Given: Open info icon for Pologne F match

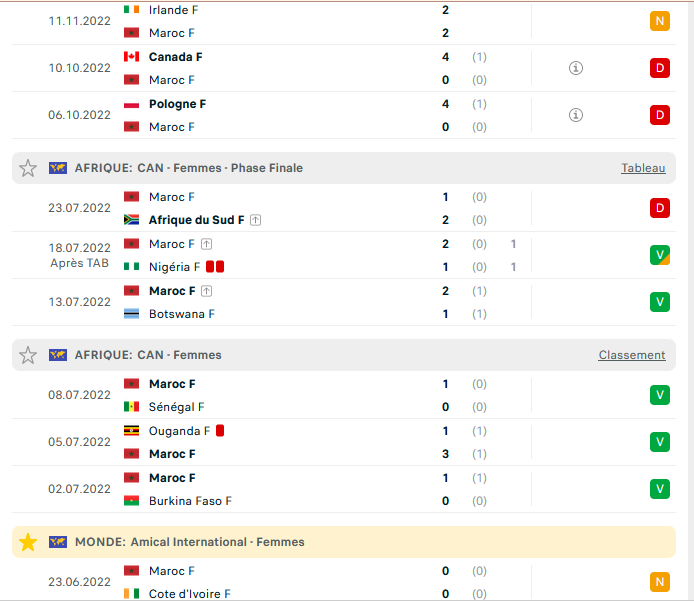Looking at the screenshot, I should click(x=575, y=115).
